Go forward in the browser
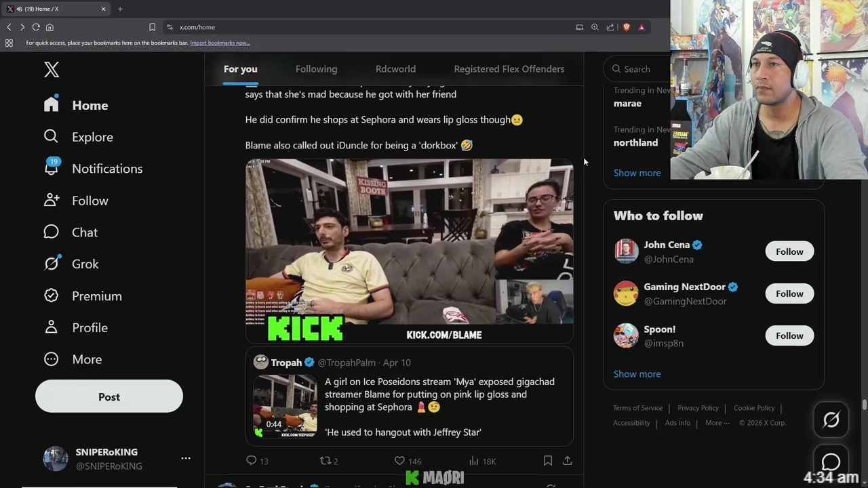 click(x=22, y=27)
